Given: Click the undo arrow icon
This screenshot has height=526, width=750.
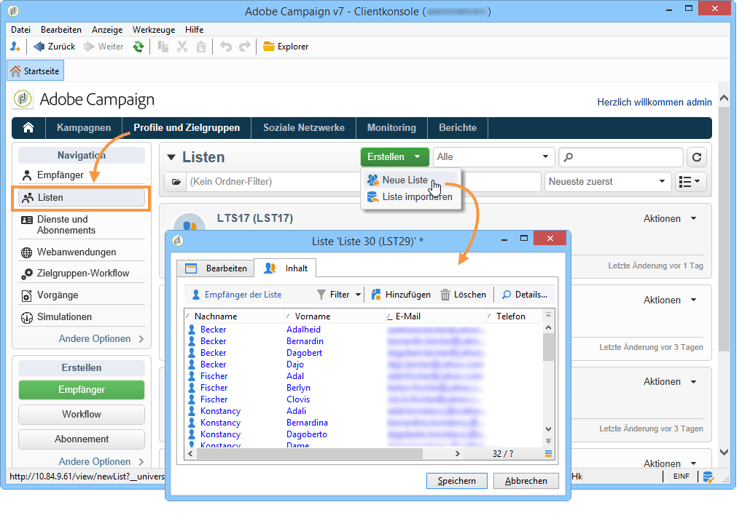Looking at the screenshot, I should 226,46.
